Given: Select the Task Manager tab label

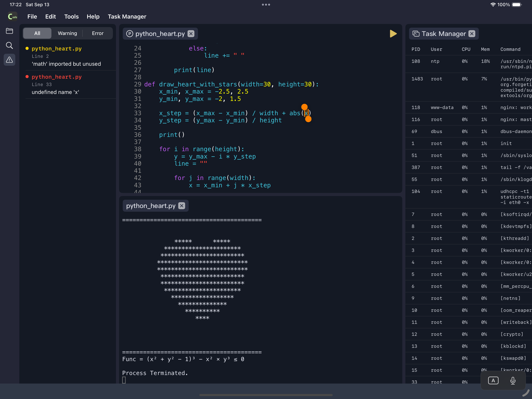Looking at the screenshot, I should [x=444, y=34].
